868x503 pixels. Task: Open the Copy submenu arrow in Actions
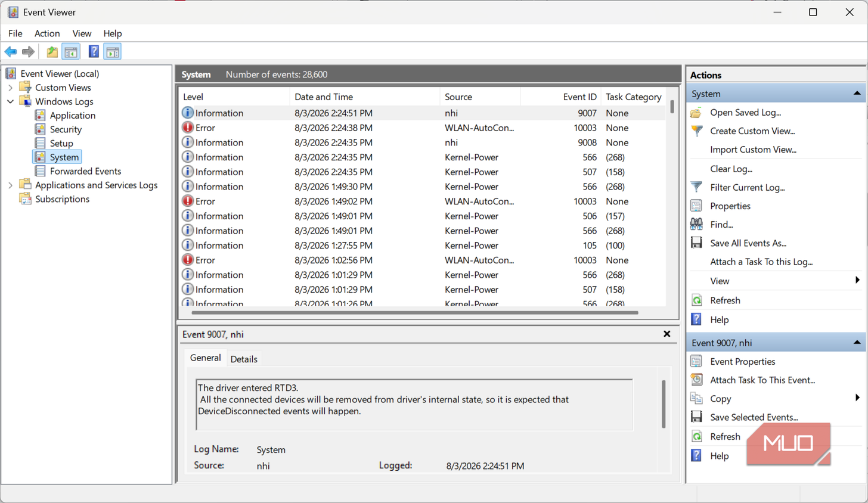tap(857, 398)
